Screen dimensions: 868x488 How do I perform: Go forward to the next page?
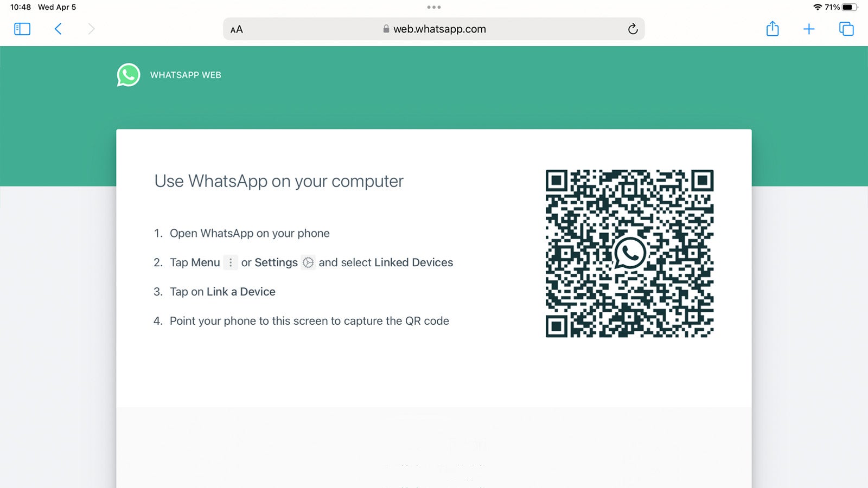coord(91,29)
